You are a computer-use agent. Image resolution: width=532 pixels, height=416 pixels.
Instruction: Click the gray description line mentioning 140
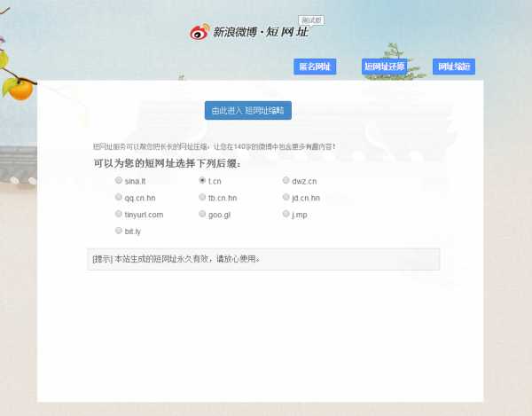pos(215,146)
